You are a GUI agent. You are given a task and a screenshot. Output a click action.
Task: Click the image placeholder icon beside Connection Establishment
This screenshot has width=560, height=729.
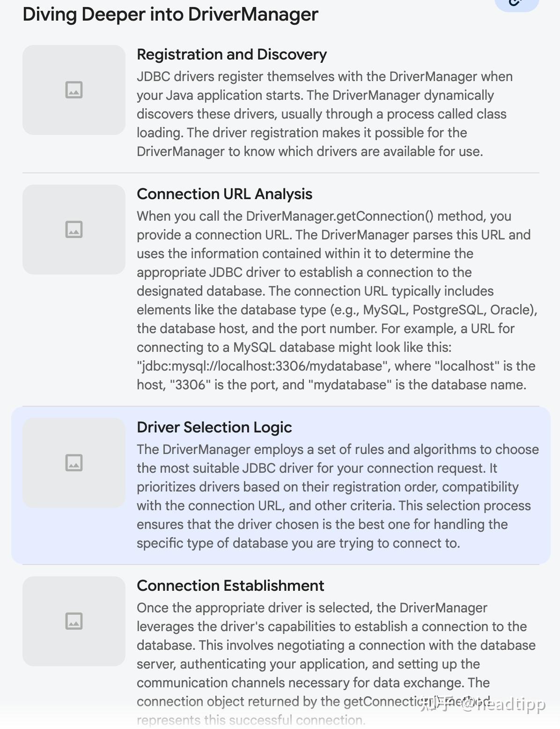pos(74,621)
